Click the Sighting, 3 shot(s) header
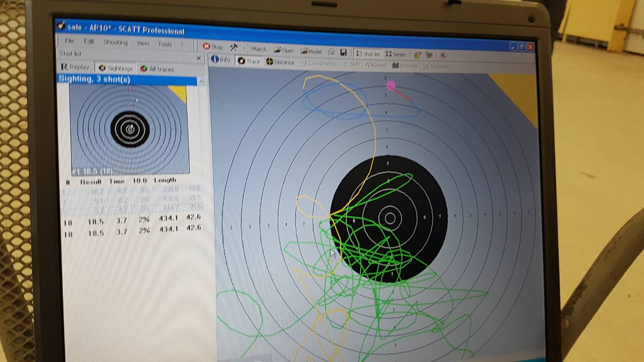 127,79
